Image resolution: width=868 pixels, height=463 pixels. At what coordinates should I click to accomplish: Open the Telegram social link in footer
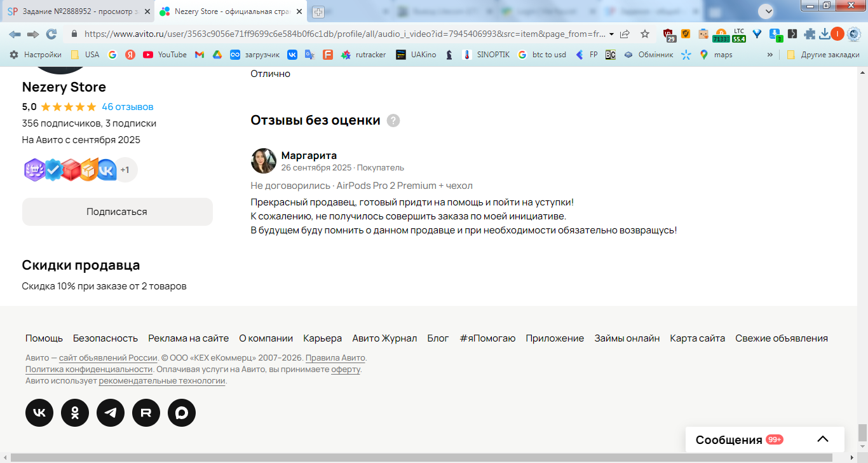[x=111, y=413]
